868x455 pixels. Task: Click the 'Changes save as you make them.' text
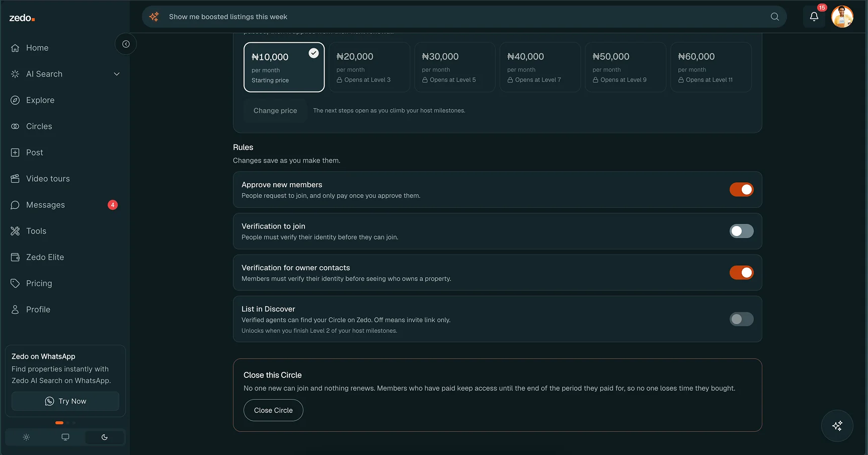coord(286,161)
